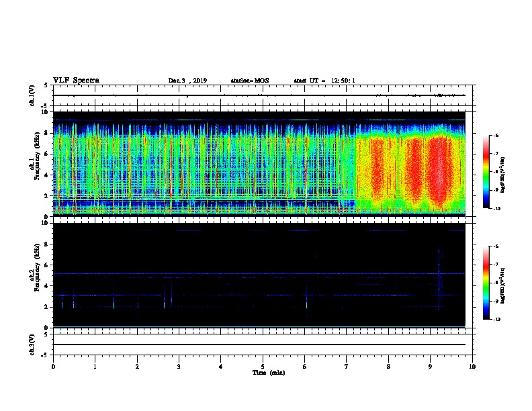Click the '4' kHz tick on ch.1 axis
This screenshot has height=411, width=532.
47,175
